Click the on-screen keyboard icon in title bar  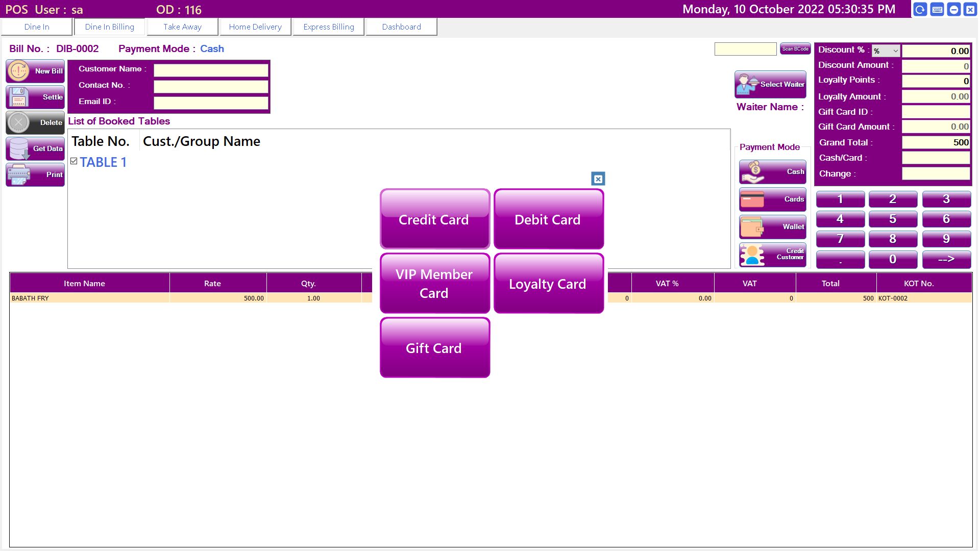[937, 9]
